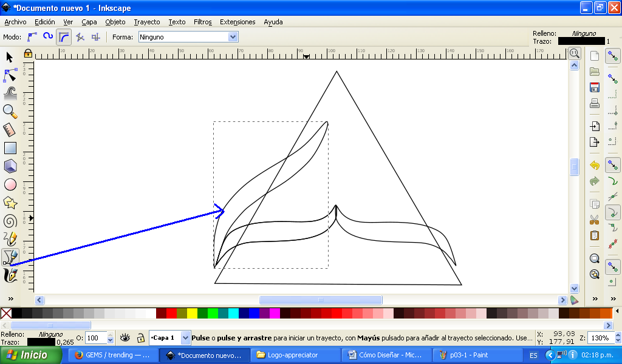Select the Rectangle tool

click(x=10, y=148)
